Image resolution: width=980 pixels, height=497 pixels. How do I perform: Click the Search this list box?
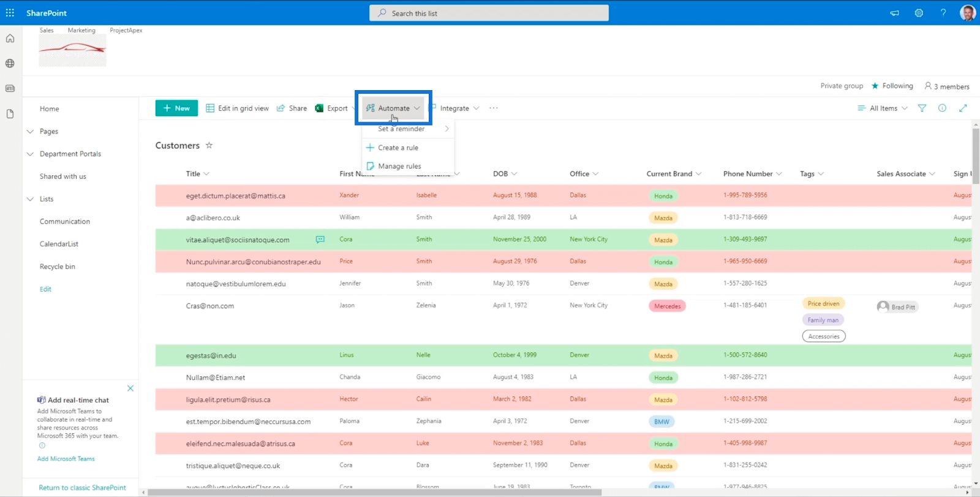(x=489, y=13)
